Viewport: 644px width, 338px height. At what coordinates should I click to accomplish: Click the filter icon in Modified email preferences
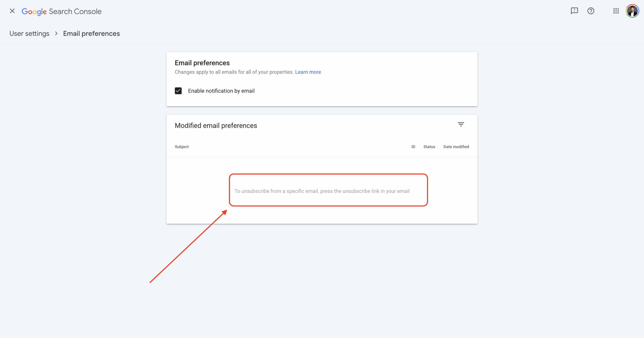coord(461,125)
